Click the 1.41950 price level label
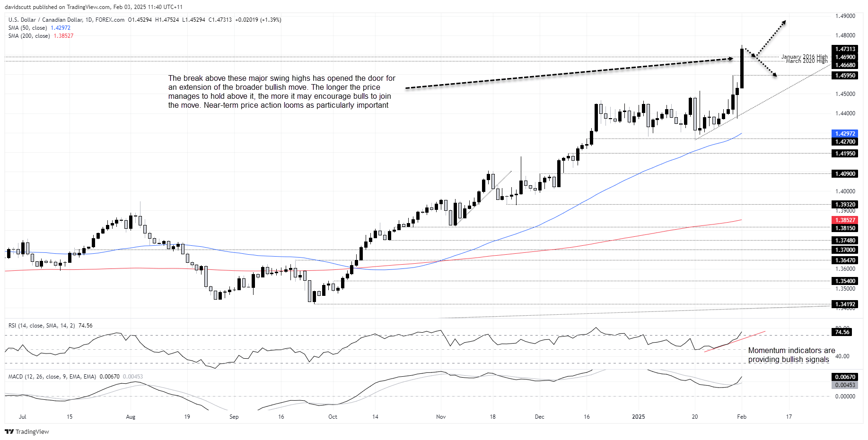Screen dimensions: 868x440 [x=844, y=154]
